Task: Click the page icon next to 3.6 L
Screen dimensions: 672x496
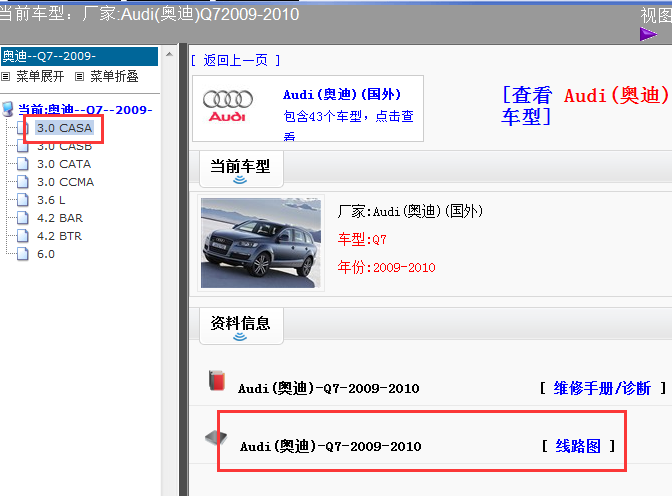Action: [x=23, y=200]
